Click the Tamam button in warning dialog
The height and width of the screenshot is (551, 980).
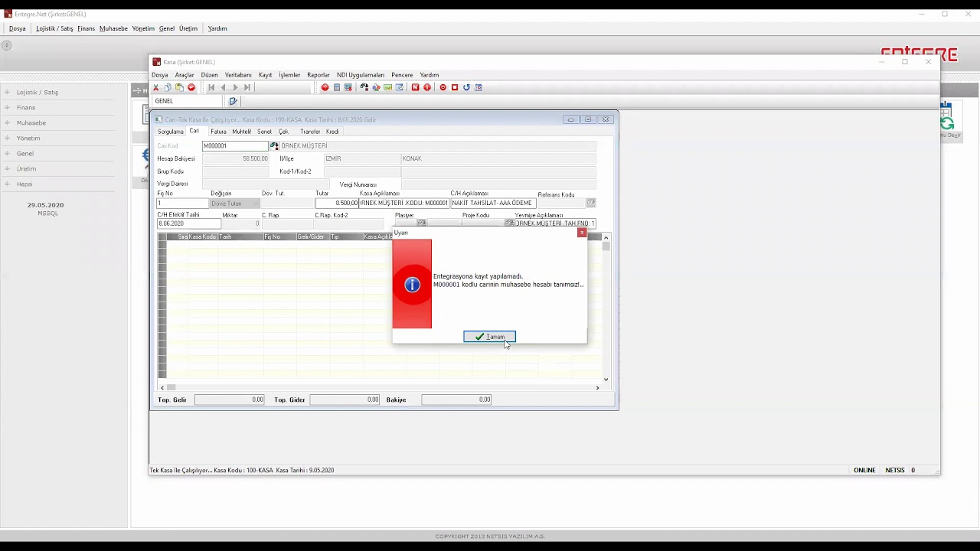click(489, 337)
